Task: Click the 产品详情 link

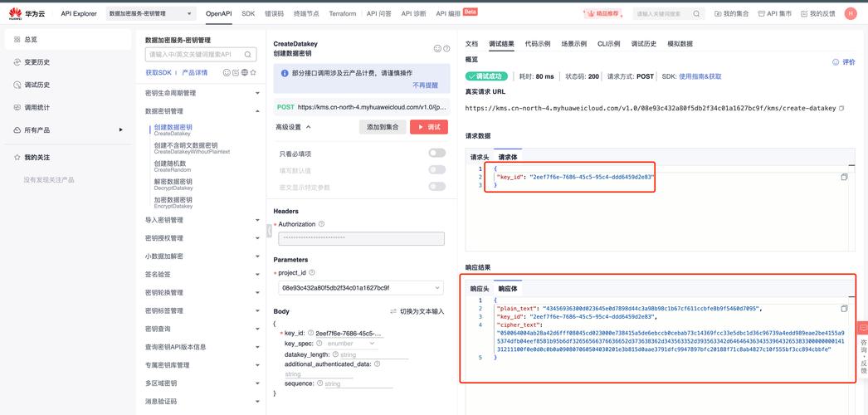Action: pyautogui.click(x=195, y=72)
